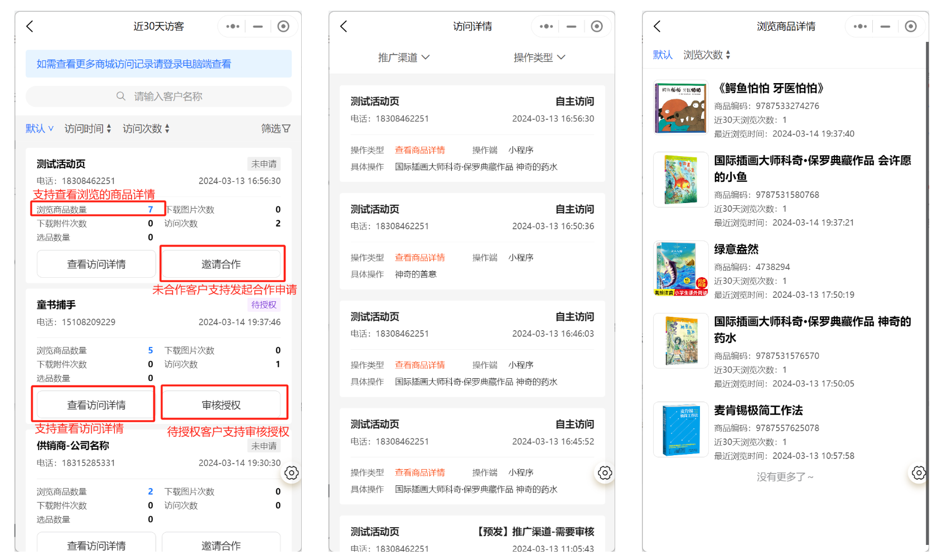The width and height of the screenshot is (937, 560).
Task: Click 查看访问详情 for 测试活动页
Action: pos(96,264)
